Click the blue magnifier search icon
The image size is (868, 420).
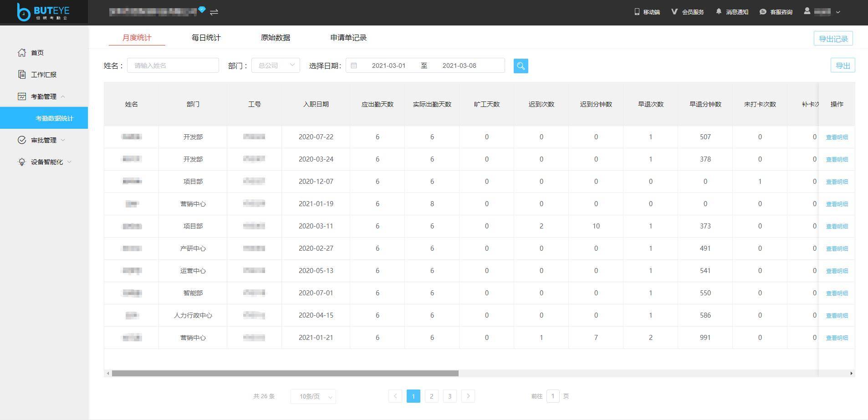point(521,66)
